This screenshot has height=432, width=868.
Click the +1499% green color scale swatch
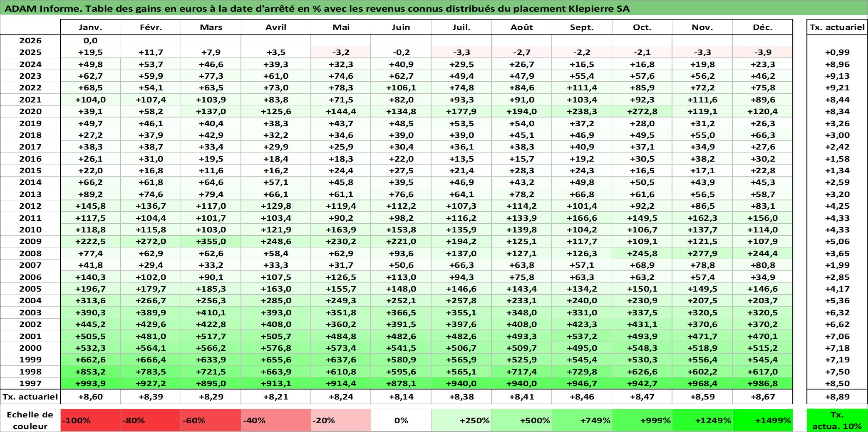coord(763,420)
